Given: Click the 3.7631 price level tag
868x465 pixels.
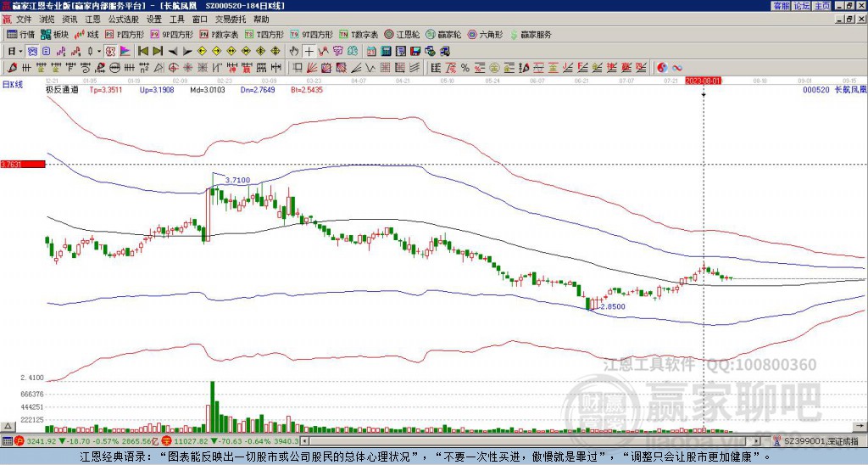Looking at the screenshot, I should pos(22,164).
